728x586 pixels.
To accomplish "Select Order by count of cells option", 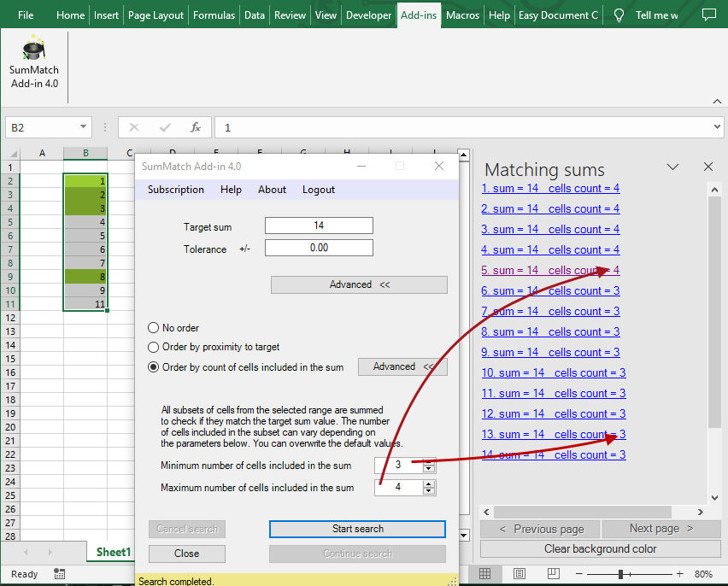I will point(153,367).
